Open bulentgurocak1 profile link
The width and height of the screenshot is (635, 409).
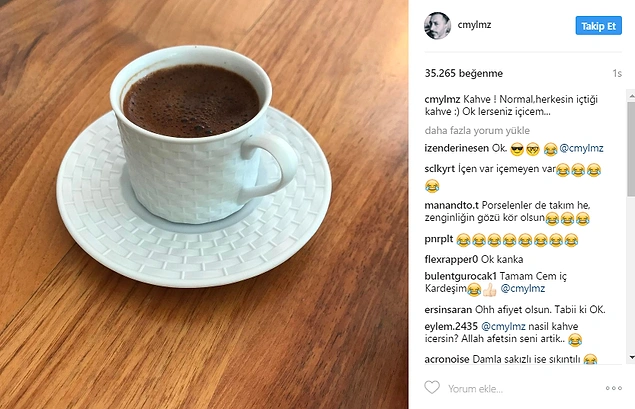click(x=460, y=276)
